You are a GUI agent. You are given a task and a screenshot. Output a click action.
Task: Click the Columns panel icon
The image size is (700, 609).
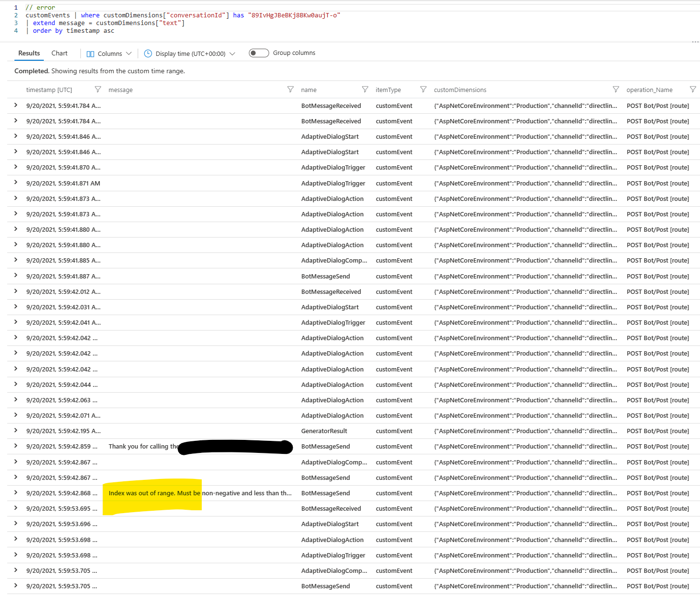click(91, 53)
